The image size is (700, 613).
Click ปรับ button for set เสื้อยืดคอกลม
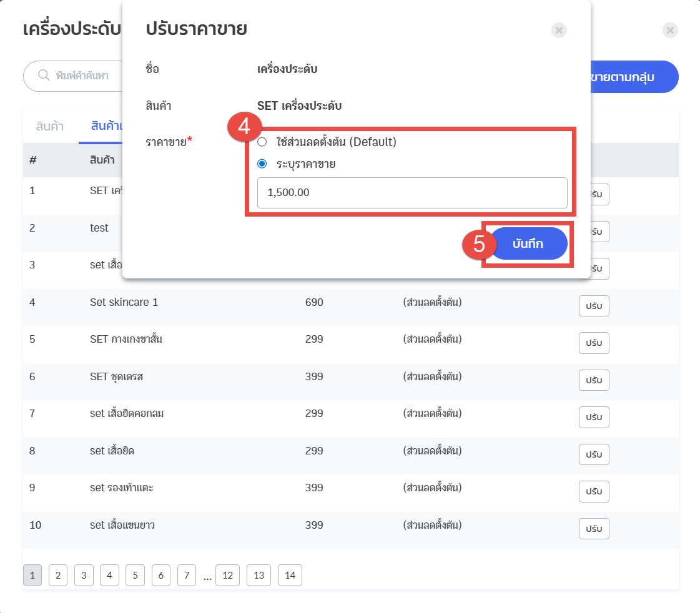[x=593, y=417]
